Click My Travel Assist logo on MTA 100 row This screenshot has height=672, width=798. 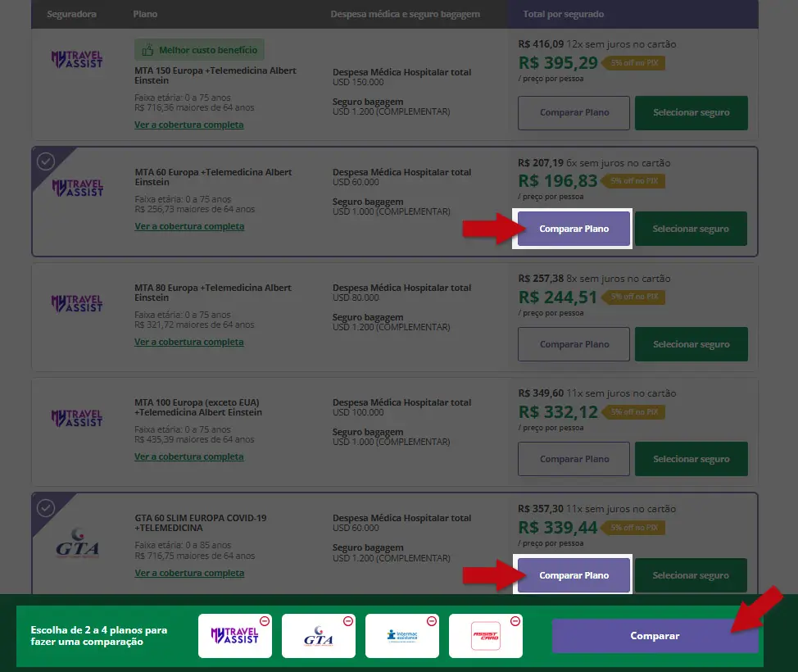tap(77, 418)
